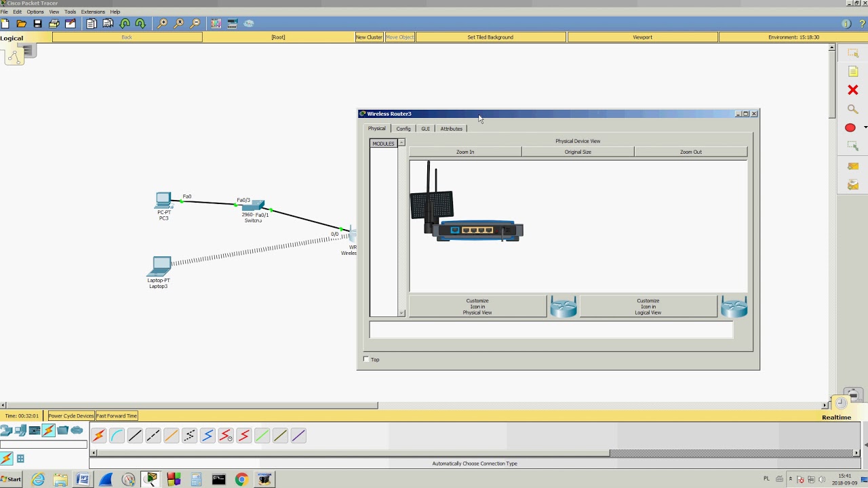The width and height of the screenshot is (868, 488).
Task: Click the workspace horizontal scrollbar
Action: pos(193,405)
